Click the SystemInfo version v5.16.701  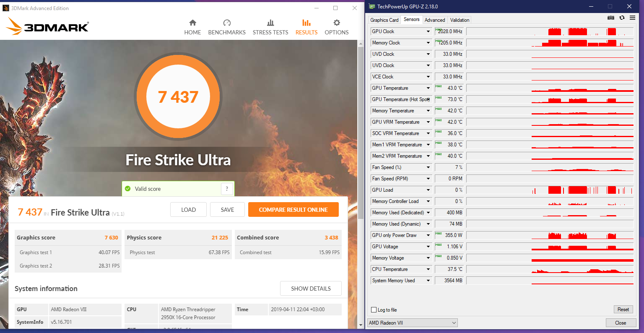(61, 322)
